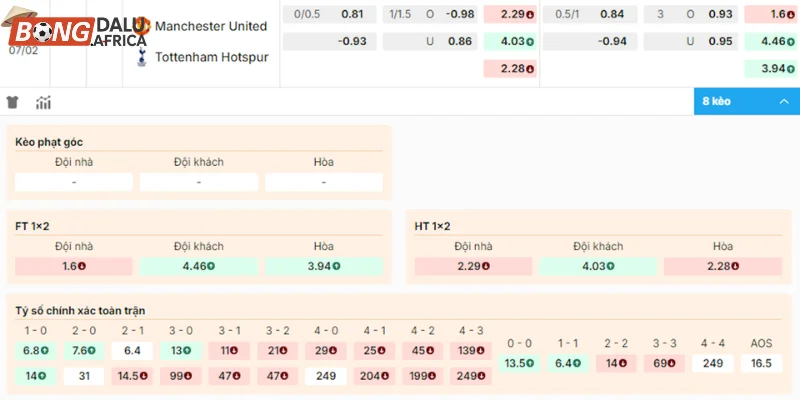Image resolution: width=800 pixels, height=400 pixels.
Task: Choose HT 1×2 away odds 4.03
Action: (598, 267)
